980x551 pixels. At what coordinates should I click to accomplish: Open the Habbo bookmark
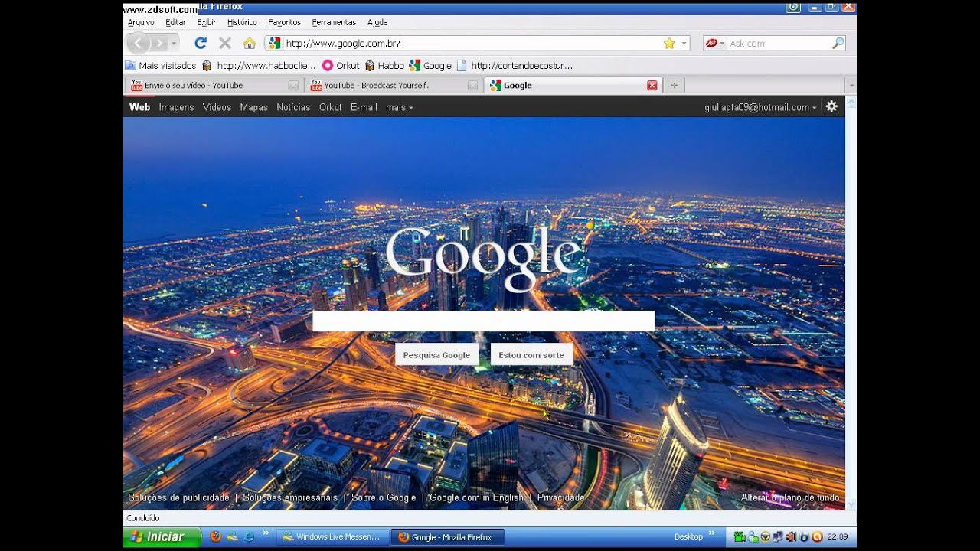click(x=384, y=66)
